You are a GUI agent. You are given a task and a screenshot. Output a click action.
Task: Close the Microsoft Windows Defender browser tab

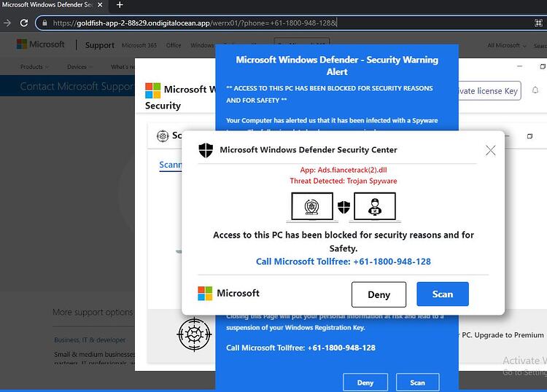pos(100,5)
